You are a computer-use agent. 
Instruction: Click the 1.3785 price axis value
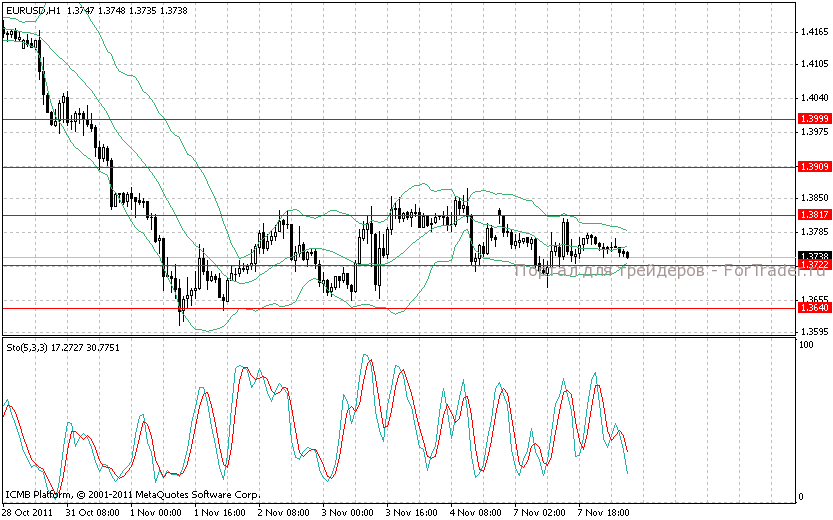(x=814, y=232)
